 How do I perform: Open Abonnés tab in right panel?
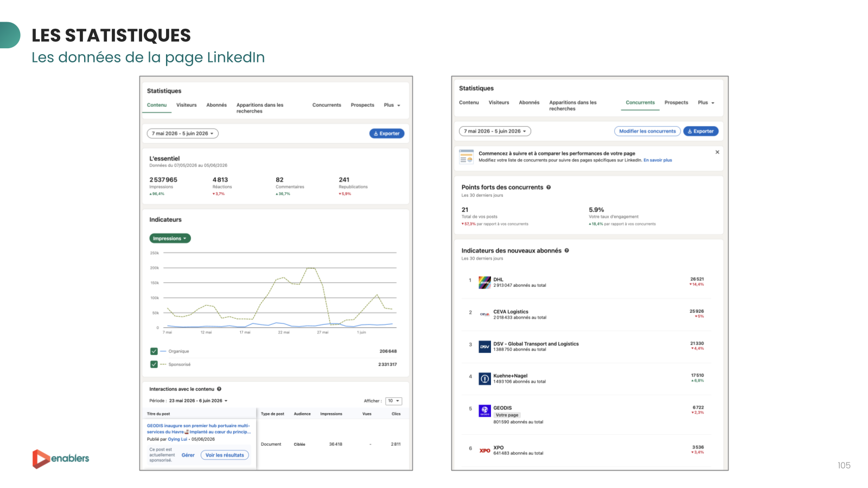(x=529, y=102)
